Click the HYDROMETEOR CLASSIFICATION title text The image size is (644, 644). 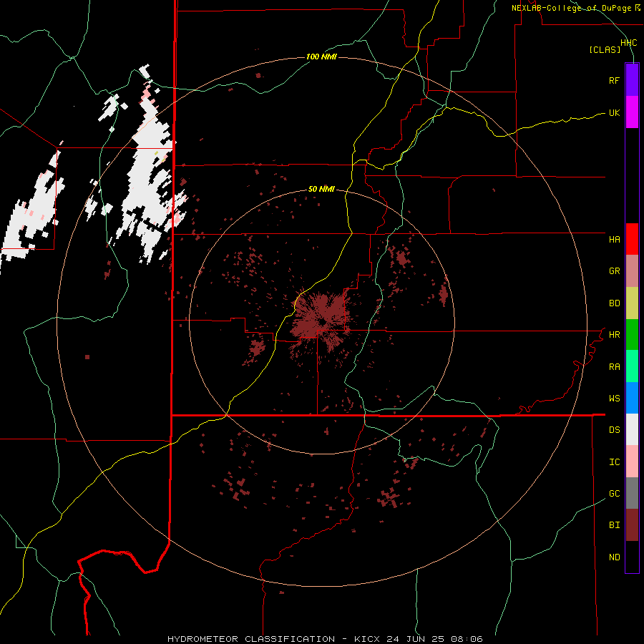pos(251,639)
